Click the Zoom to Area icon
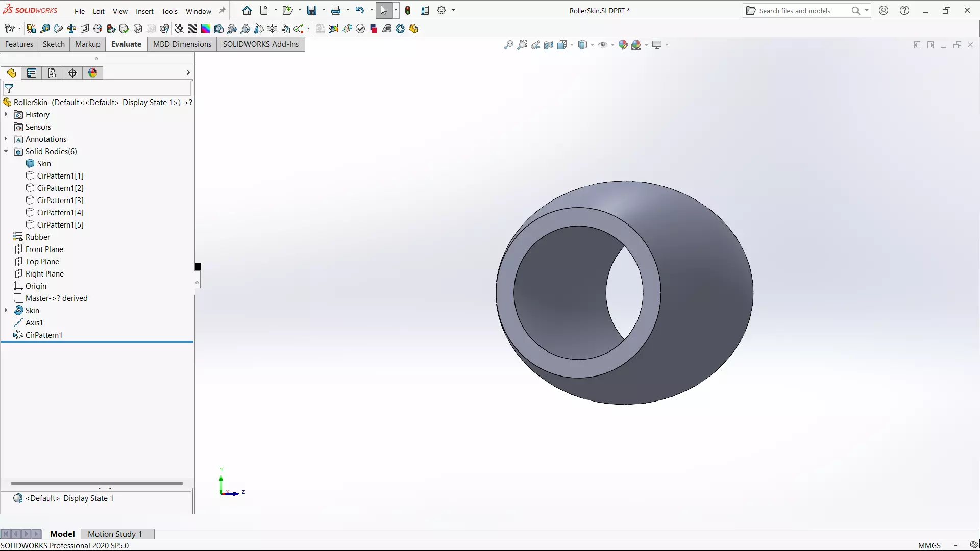 (522, 45)
